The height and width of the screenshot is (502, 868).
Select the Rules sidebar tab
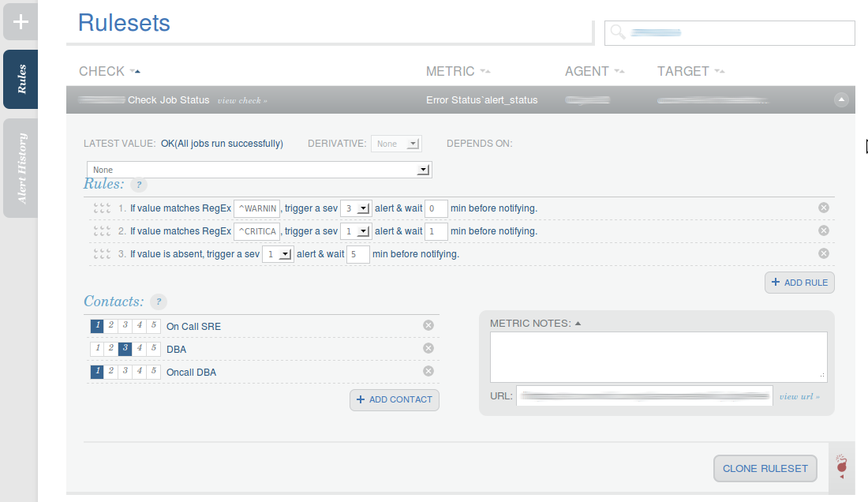tap(20, 79)
